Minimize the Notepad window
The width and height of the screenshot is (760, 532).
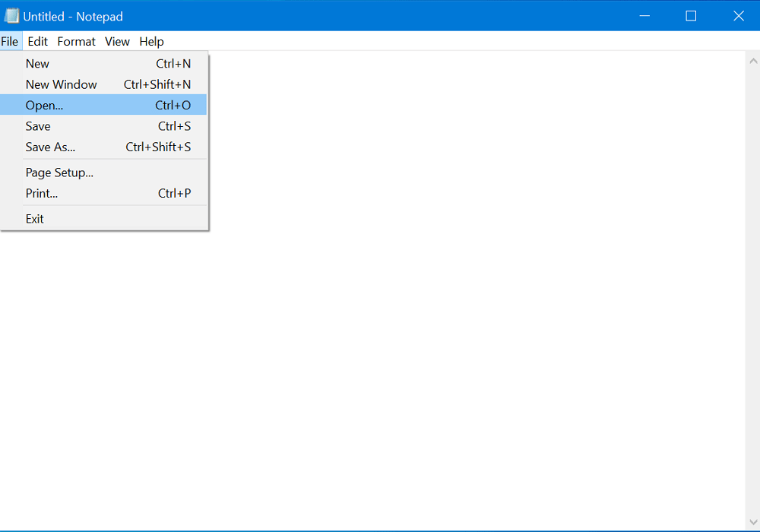click(x=644, y=16)
